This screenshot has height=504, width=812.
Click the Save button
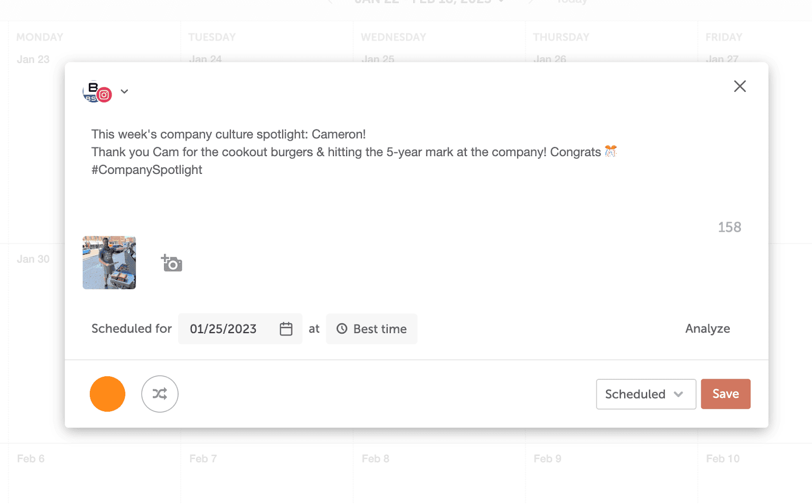point(725,394)
